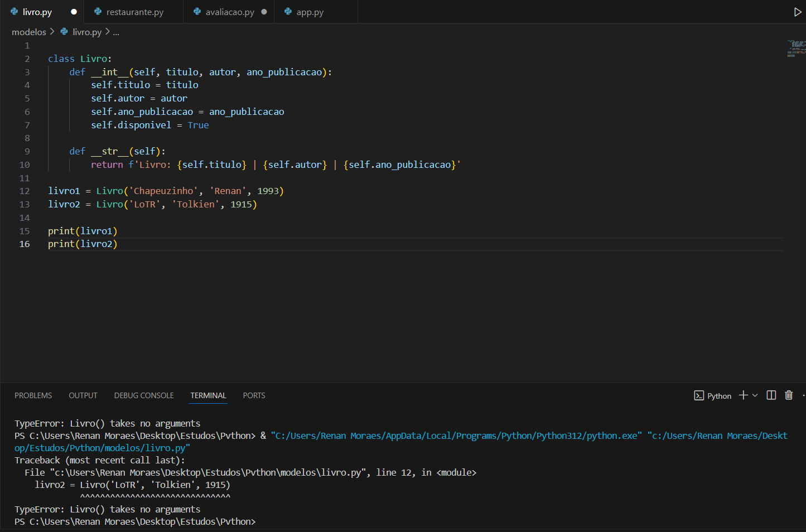Click the Python icon in restaurante.py tab

coord(98,12)
